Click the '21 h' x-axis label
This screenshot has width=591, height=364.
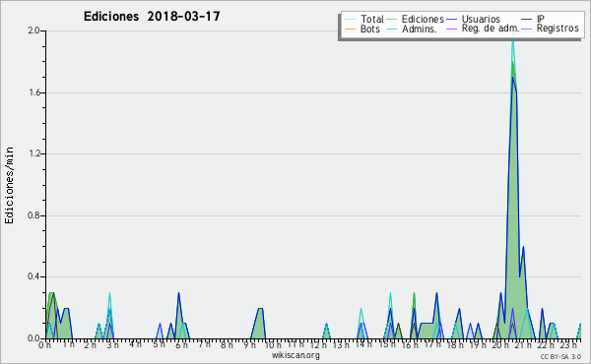(x=523, y=345)
